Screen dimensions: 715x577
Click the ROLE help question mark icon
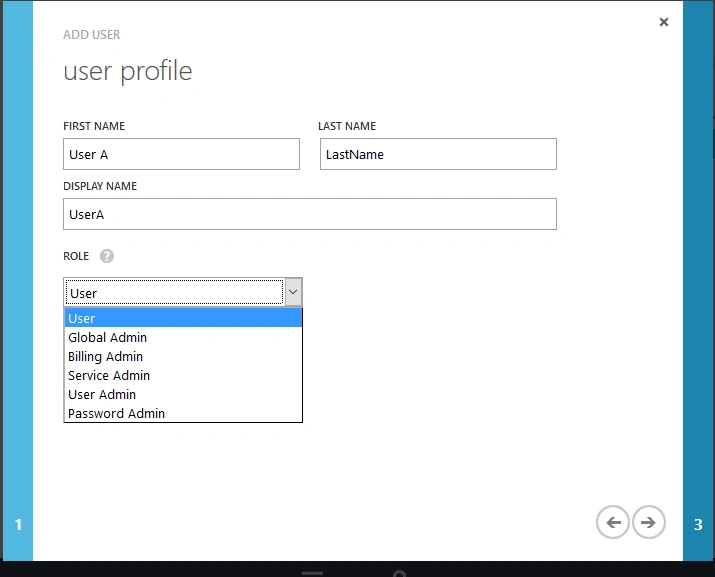click(x=107, y=256)
